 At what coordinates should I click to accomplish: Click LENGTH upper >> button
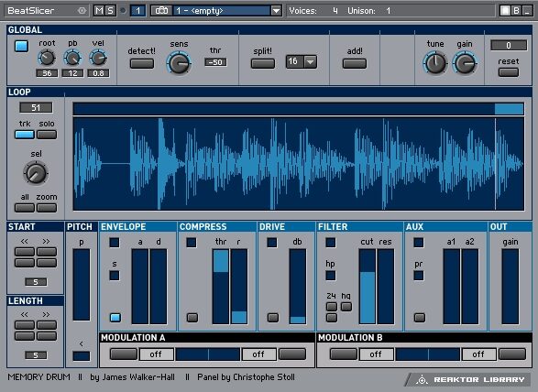[47, 325]
